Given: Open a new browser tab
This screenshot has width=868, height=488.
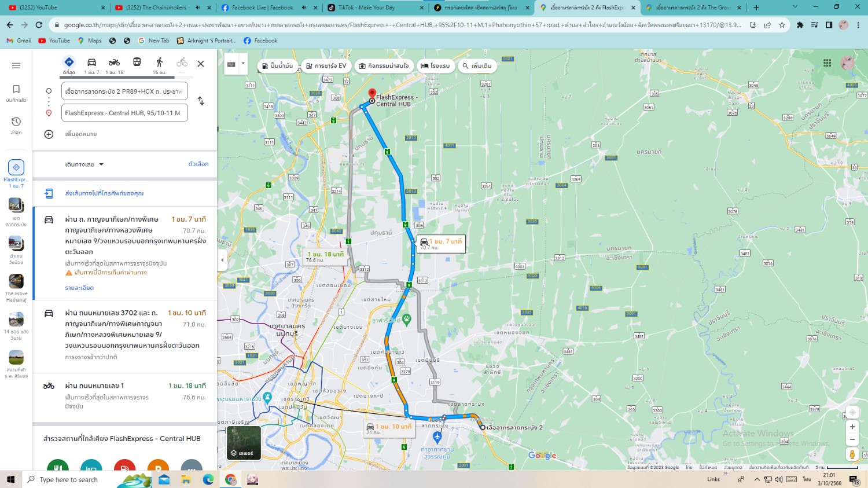Looking at the screenshot, I should coord(756,8).
